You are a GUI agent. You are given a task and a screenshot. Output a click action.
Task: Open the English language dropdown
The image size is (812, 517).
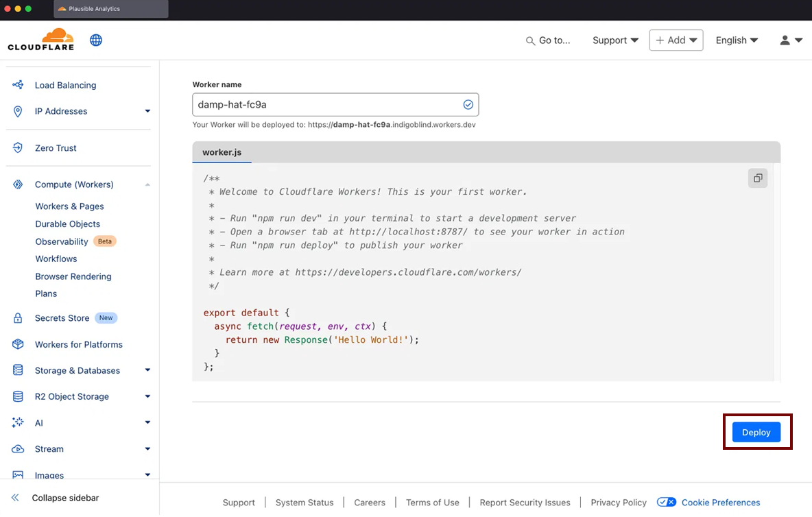pos(737,40)
